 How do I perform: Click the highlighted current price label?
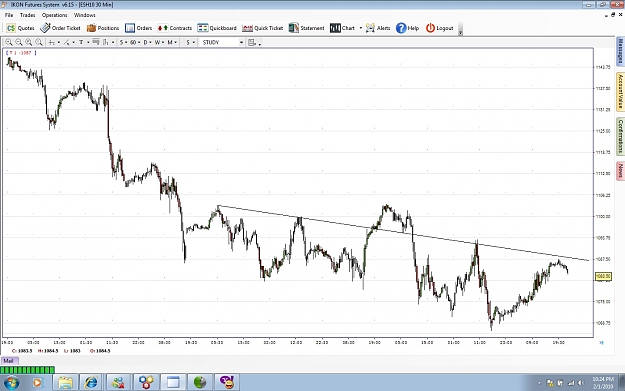click(603, 276)
